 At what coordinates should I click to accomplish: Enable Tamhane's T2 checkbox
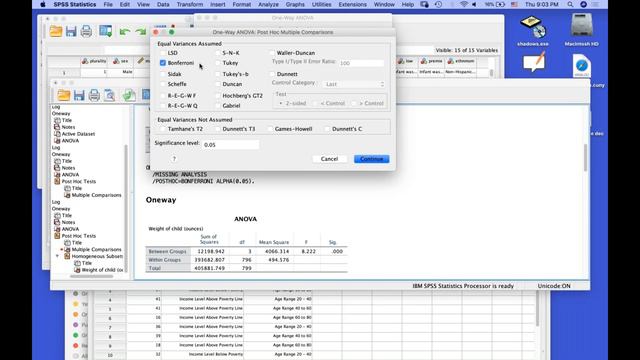(163, 129)
